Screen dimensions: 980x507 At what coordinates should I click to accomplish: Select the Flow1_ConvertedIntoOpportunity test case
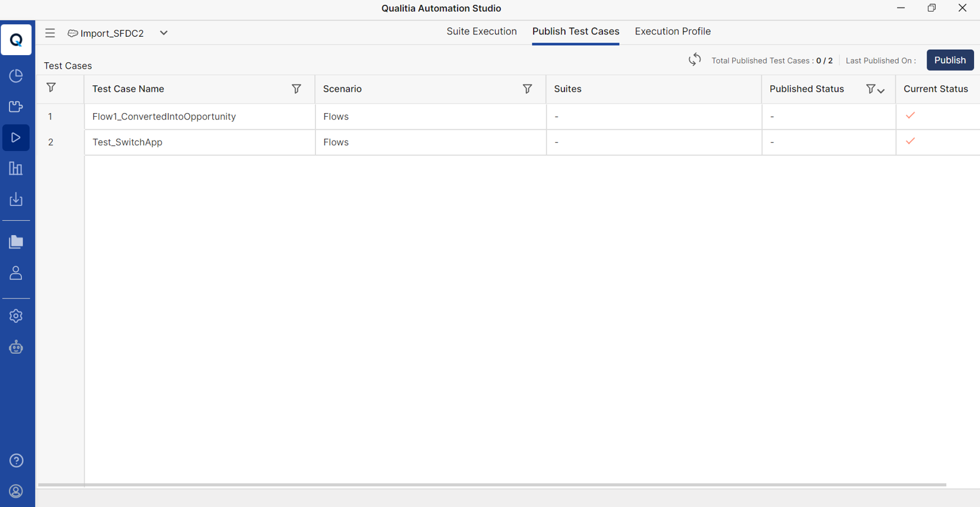[x=164, y=117]
